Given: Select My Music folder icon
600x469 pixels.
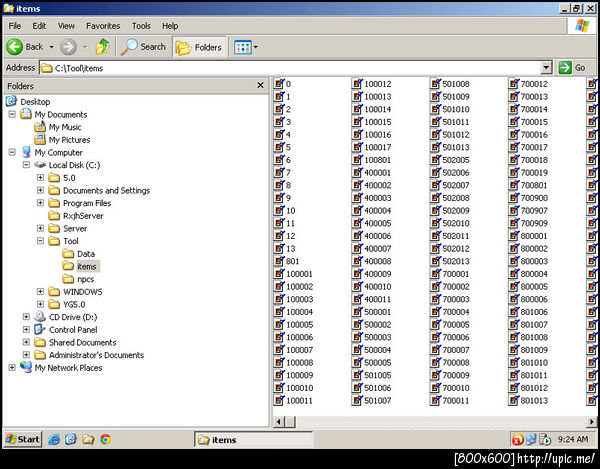Looking at the screenshot, I should [x=40, y=127].
